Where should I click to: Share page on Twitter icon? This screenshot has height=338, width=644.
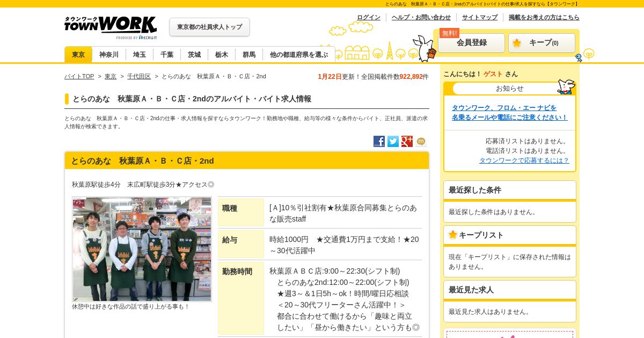click(393, 141)
